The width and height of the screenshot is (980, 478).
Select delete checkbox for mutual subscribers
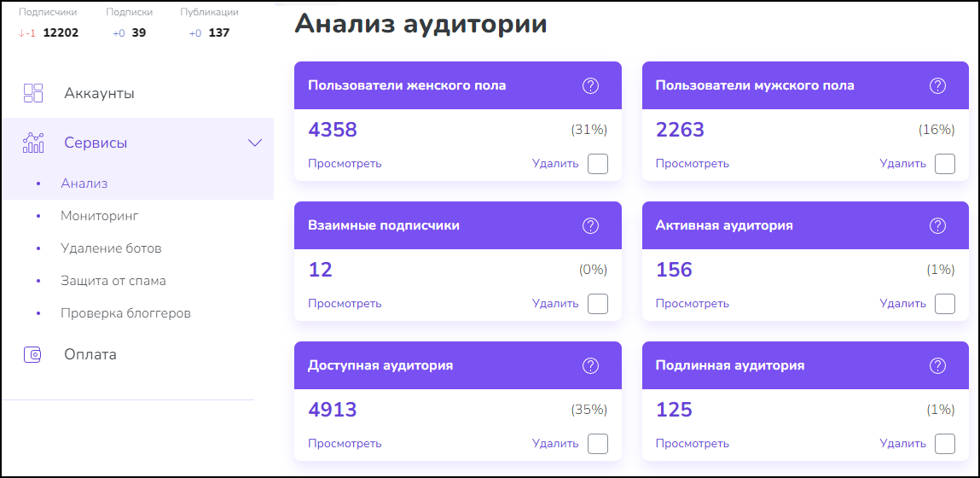point(598,304)
